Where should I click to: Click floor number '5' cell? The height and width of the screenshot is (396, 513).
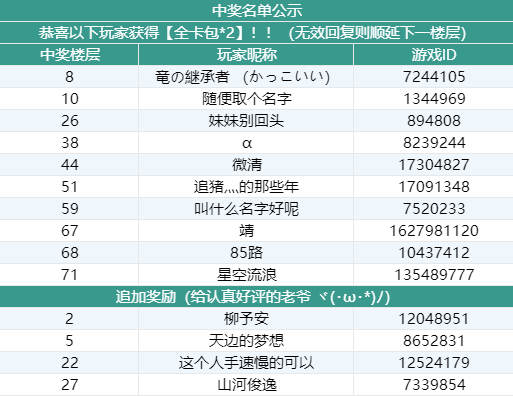tap(69, 341)
